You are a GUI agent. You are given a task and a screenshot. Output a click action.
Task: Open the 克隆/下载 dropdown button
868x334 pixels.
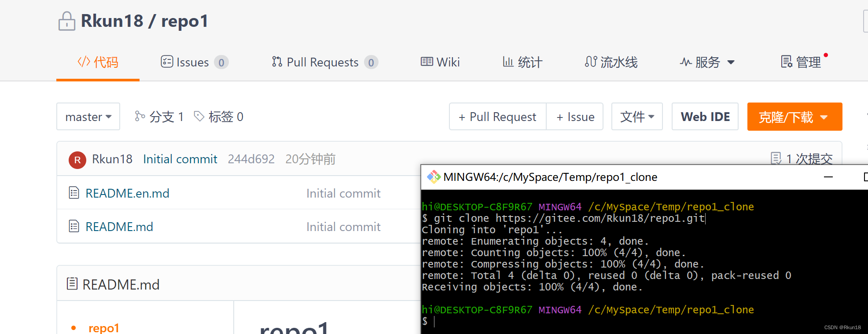pyautogui.click(x=794, y=117)
